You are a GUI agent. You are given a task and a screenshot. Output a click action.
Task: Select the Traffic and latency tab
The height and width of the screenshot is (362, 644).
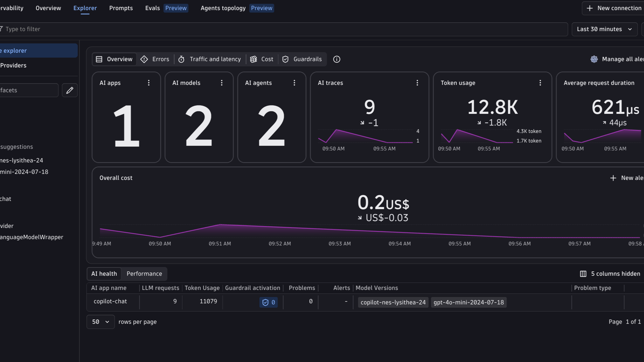pyautogui.click(x=210, y=59)
